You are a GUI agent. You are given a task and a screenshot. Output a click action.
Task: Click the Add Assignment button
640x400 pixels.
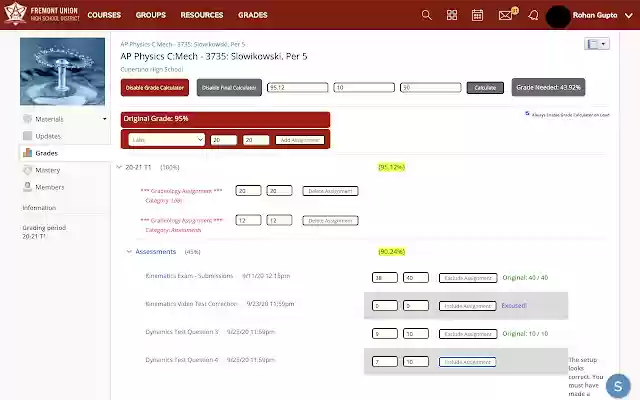(x=300, y=140)
